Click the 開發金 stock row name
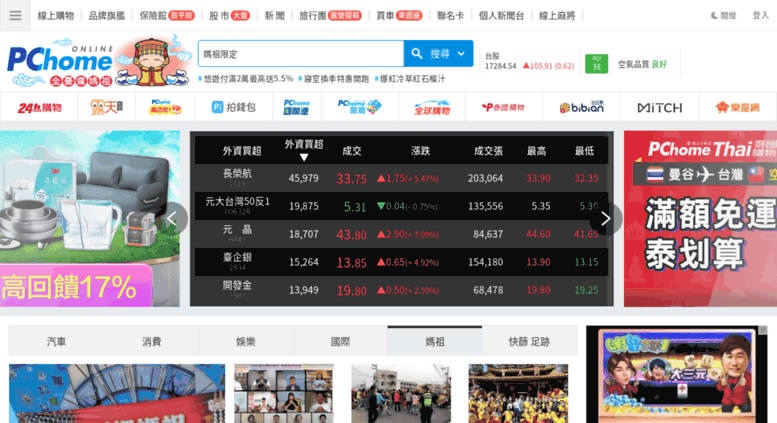Image resolution: width=777 pixels, height=423 pixels. coord(237,285)
